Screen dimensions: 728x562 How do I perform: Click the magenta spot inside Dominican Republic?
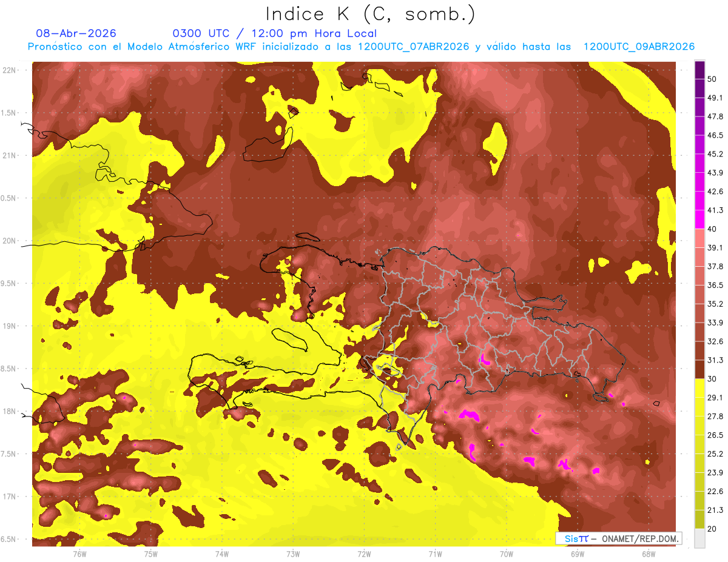click(485, 359)
